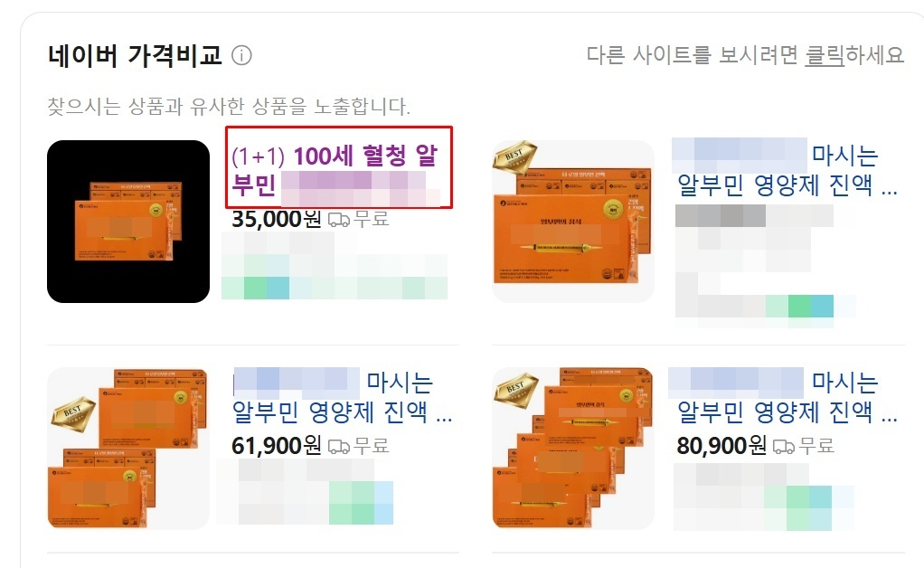This screenshot has width=924, height=568.
Task: Open the top-right 마시는 알부민 영양제 진액 title
Action: point(787,170)
